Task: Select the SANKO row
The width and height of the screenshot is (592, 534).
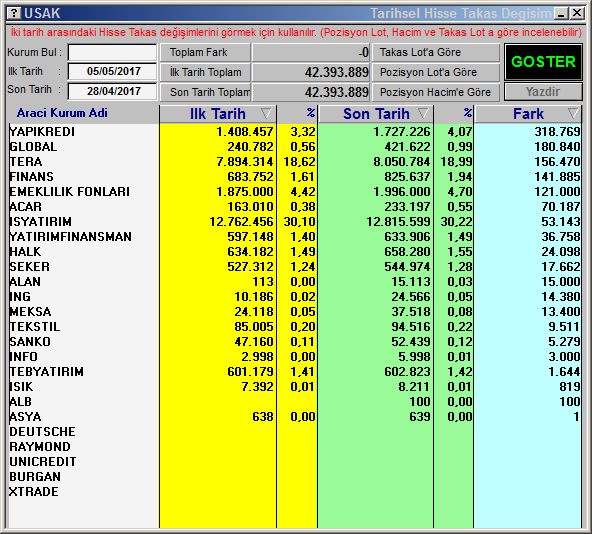Action: 294,342
